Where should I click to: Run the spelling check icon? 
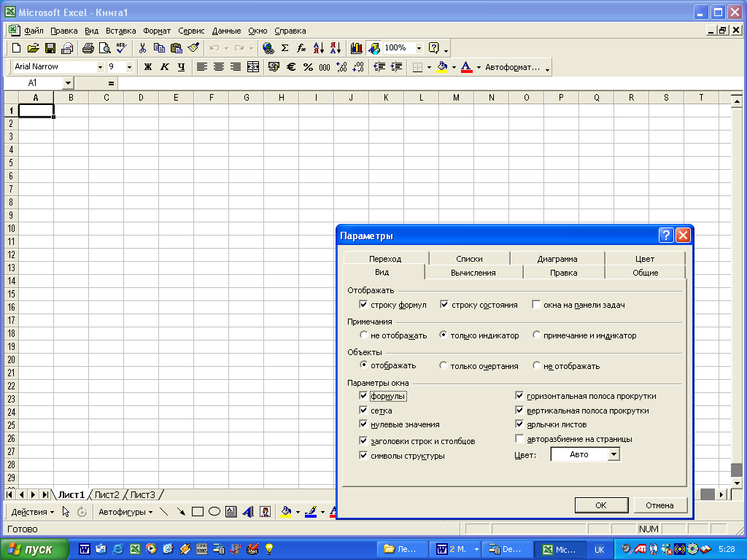pyautogui.click(x=122, y=47)
